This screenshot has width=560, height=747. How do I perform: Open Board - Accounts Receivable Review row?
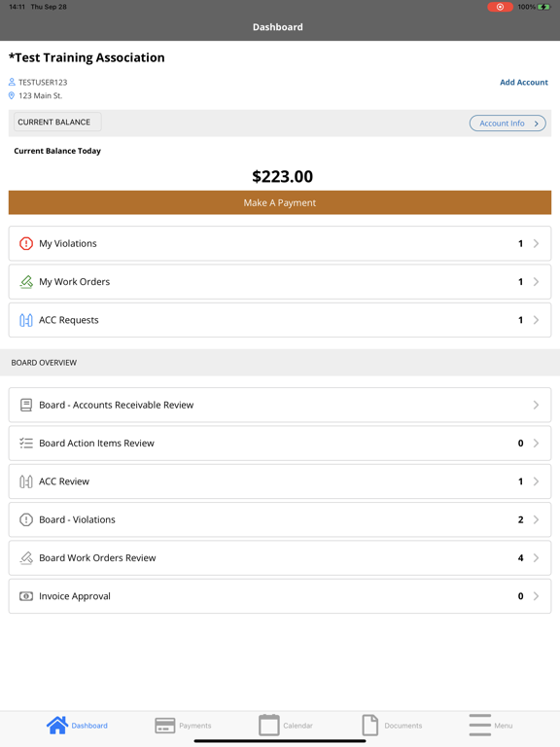tap(280, 405)
